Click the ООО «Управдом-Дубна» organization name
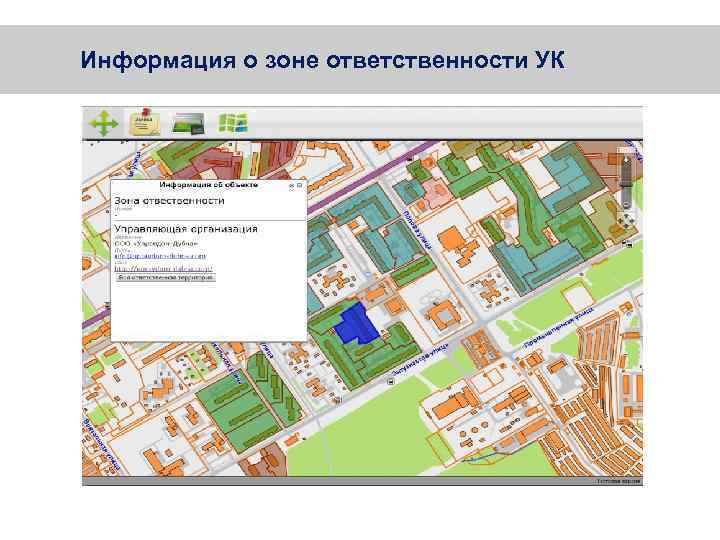720x540 pixels. tap(156, 243)
